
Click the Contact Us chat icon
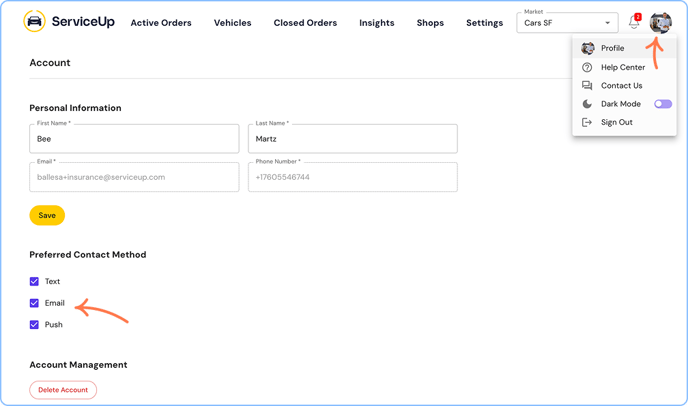coord(588,86)
